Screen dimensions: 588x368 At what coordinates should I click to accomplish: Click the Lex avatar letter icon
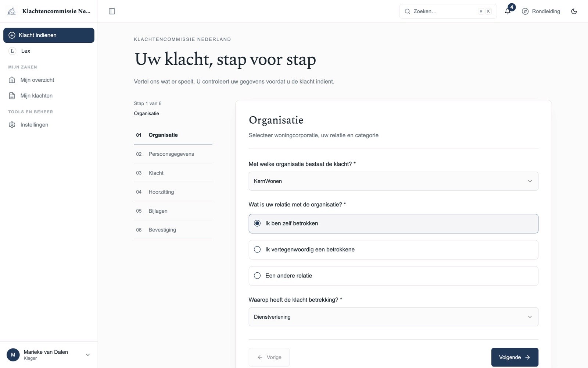[x=12, y=51]
